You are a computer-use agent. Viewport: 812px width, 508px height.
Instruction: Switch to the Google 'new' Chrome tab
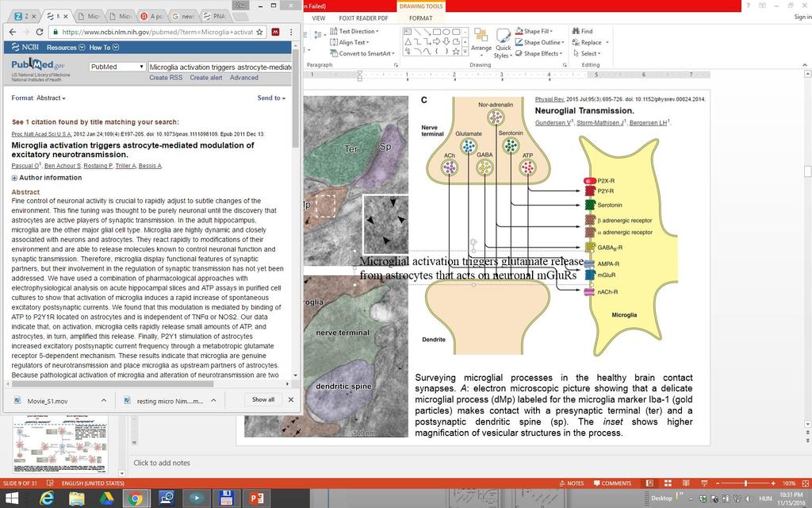(x=183, y=16)
